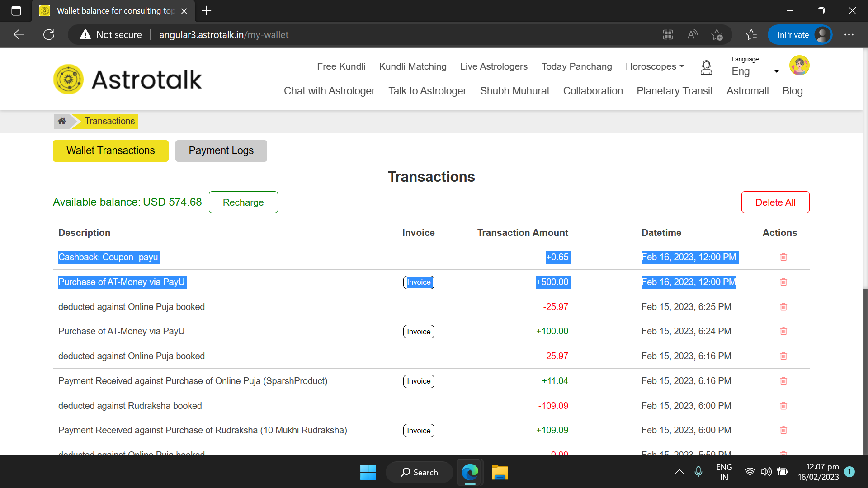
Task: Open the tab actions menu icon
Action: tap(16, 11)
